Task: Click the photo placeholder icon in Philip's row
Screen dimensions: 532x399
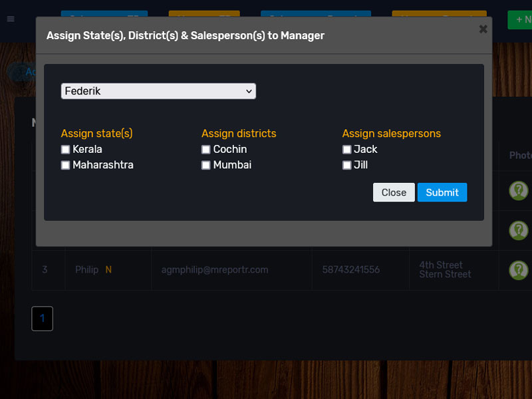Action: (518, 270)
